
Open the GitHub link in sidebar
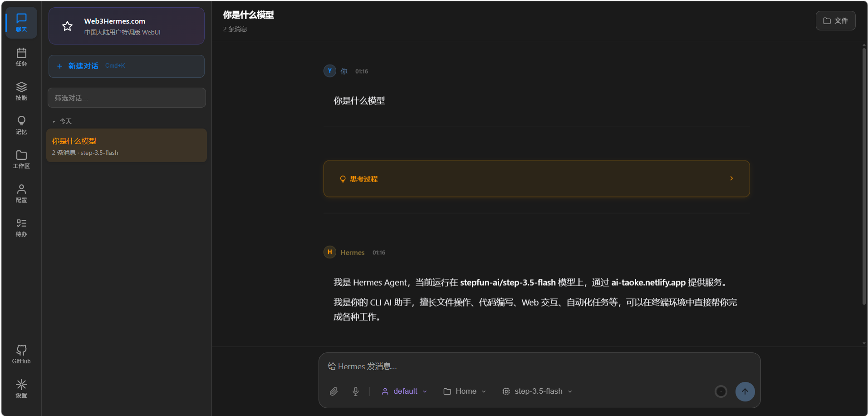click(21, 353)
